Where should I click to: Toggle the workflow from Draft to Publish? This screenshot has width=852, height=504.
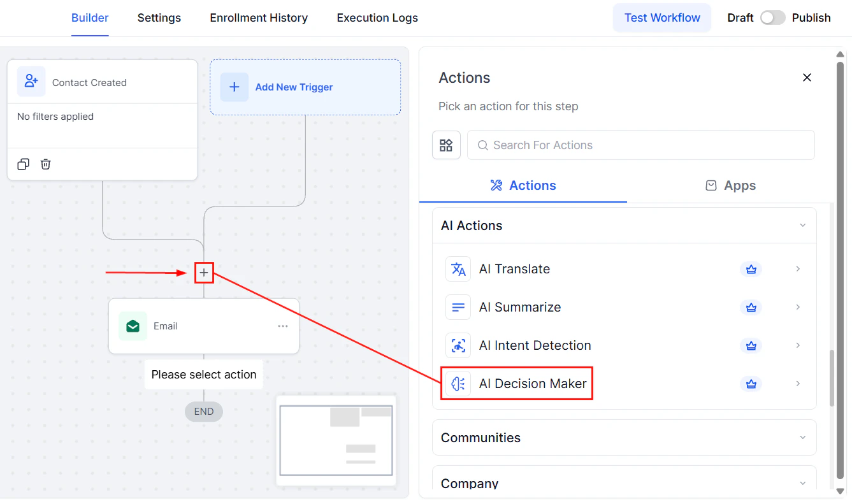[773, 17]
